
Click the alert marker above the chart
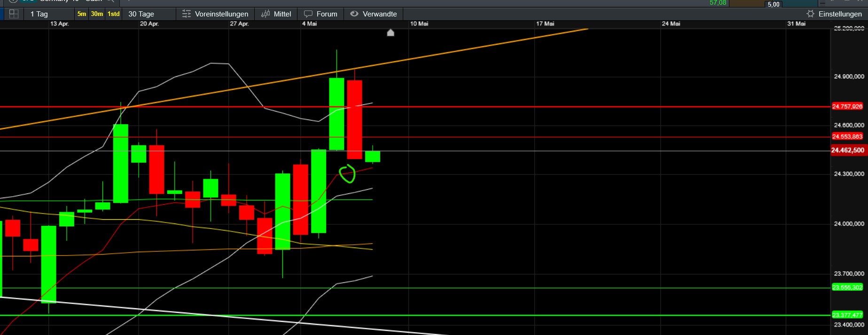tap(391, 32)
